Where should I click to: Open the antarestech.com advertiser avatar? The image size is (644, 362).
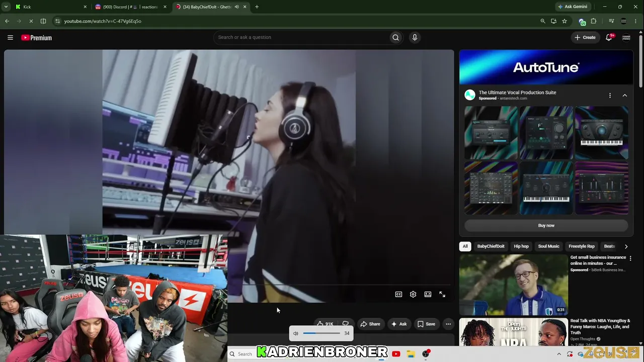tap(470, 95)
